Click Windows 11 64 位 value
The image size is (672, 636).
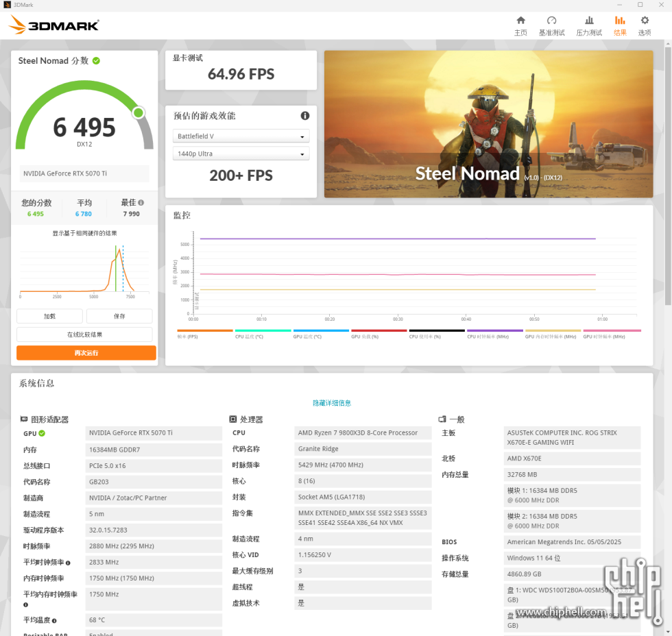pyautogui.click(x=572, y=558)
